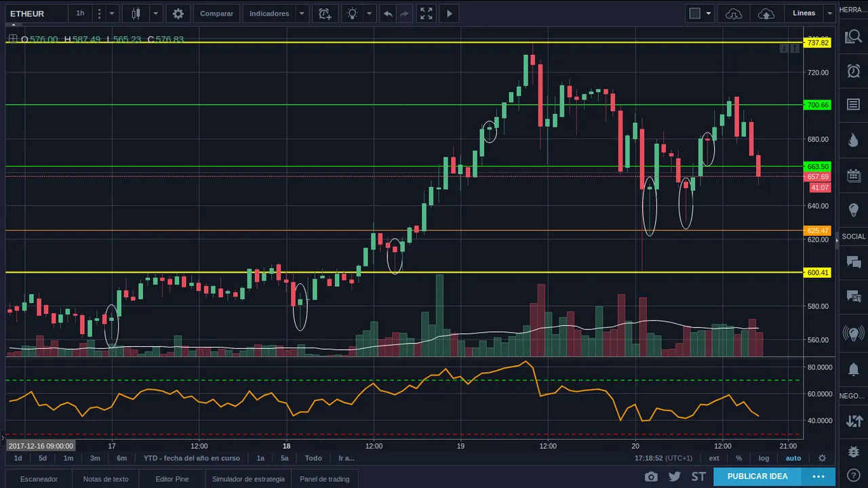Share chart on StockTwits ST icon
Viewport: 868px width, 488px height.
click(x=698, y=477)
